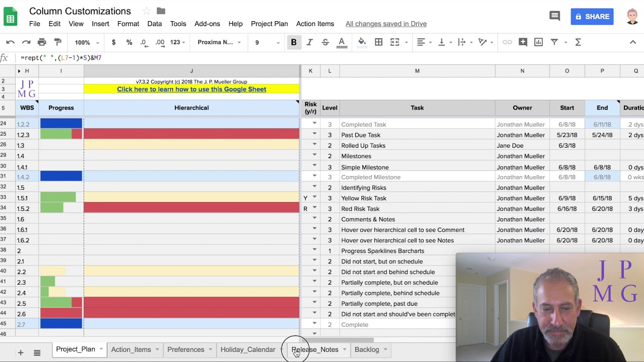Open the Format menu
The image size is (644, 362).
(x=128, y=24)
